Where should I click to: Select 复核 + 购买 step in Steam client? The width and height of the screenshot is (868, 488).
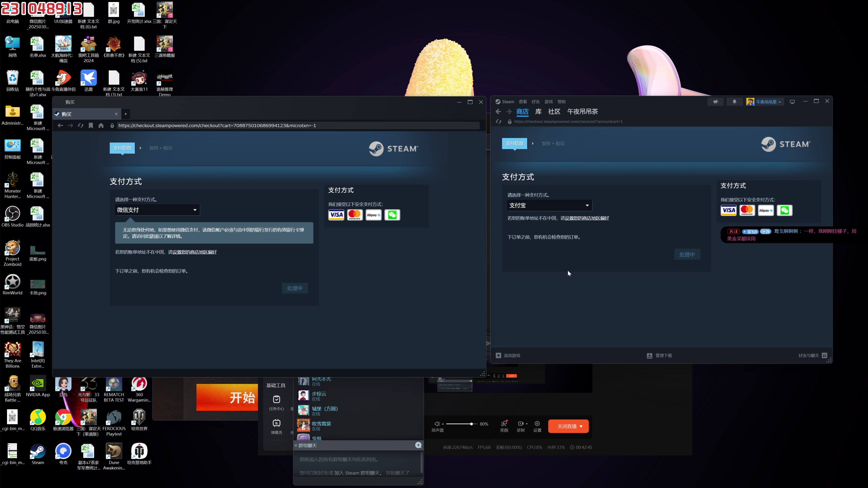(553, 143)
